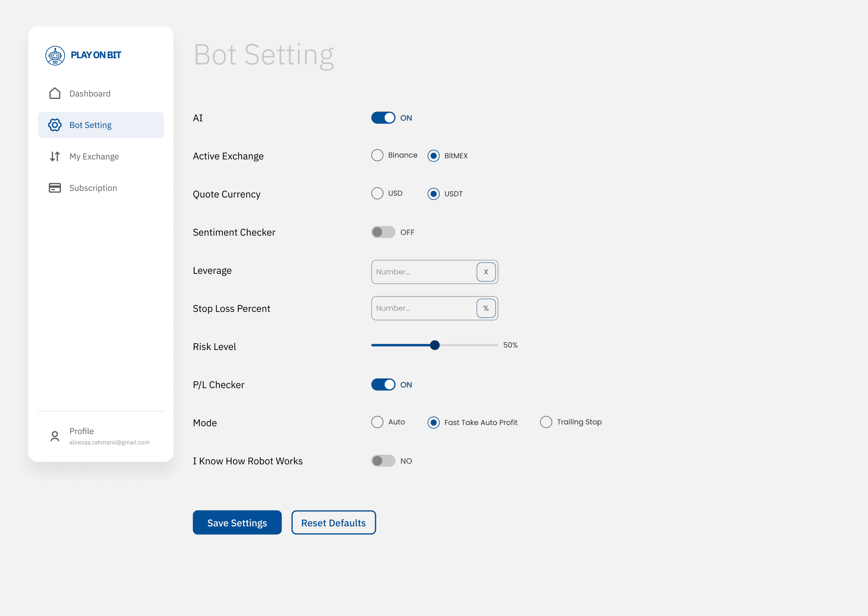This screenshot has height=616, width=868.
Task: Click the Subscription card icon
Action: click(x=55, y=188)
